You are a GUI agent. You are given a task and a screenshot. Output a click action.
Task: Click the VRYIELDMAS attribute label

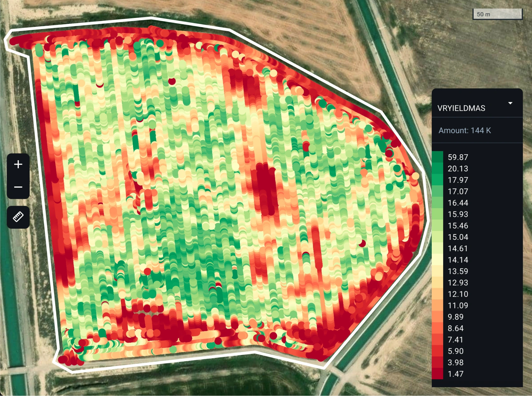point(461,108)
